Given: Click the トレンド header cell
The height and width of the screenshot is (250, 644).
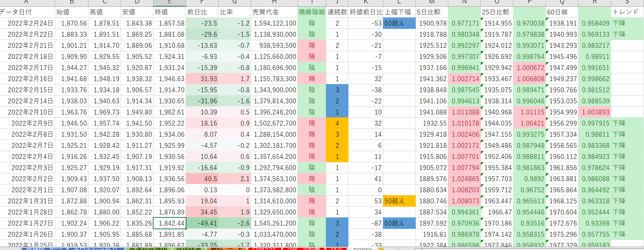Looking at the screenshot, I should tap(627, 12).
